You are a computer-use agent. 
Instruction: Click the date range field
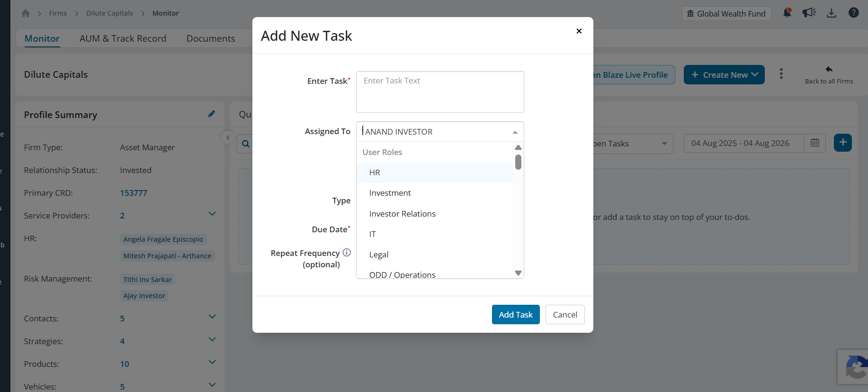pos(743,143)
